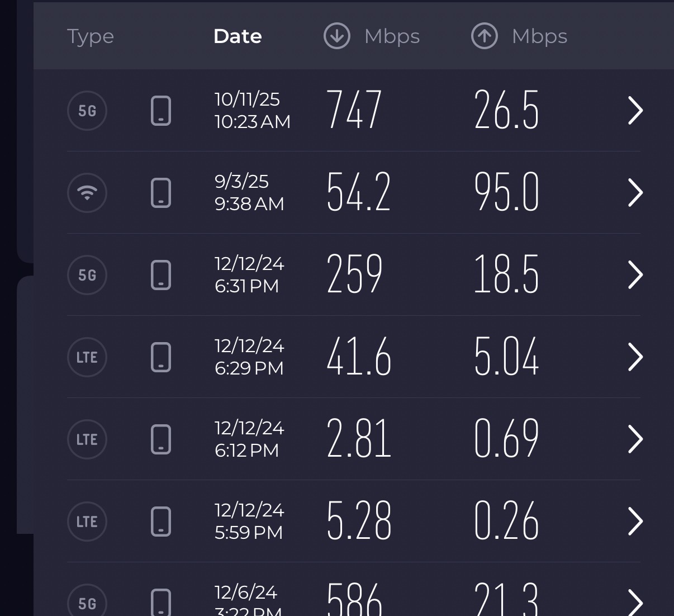Sort results by the Type column
The height and width of the screenshot is (616, 674).
[91, 36]
